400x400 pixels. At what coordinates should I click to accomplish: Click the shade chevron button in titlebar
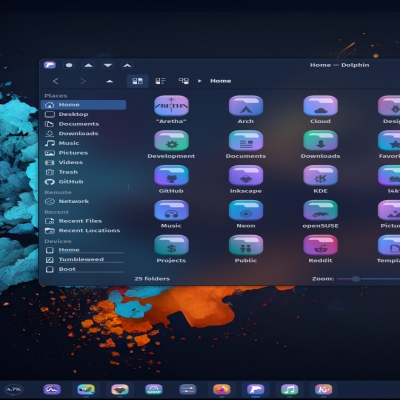click(x=127, y=65)
